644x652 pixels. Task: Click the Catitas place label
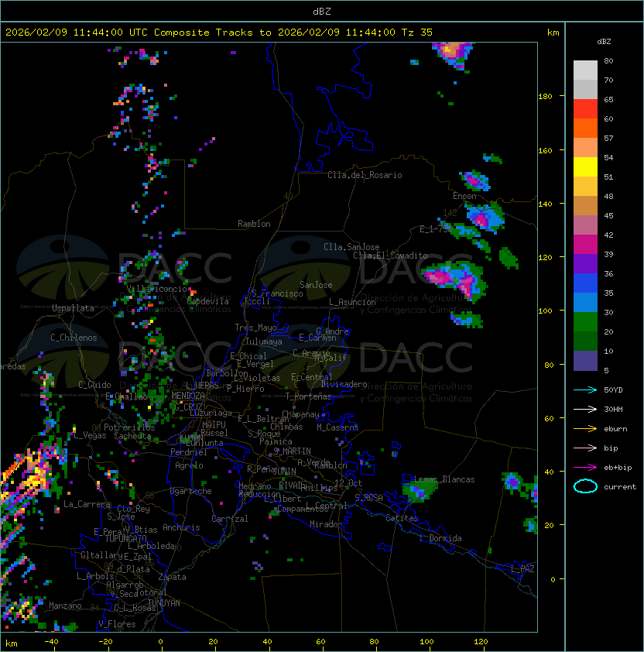tap(402, 518)
